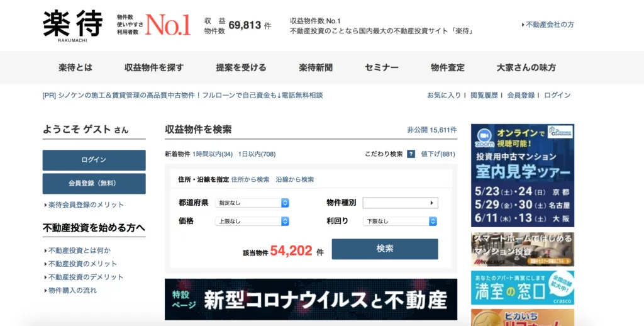This screenshot has width=644, height=326.
Task: Open the スマートホーム マンション投資 ad banner
Action: [x=523, y=250]
